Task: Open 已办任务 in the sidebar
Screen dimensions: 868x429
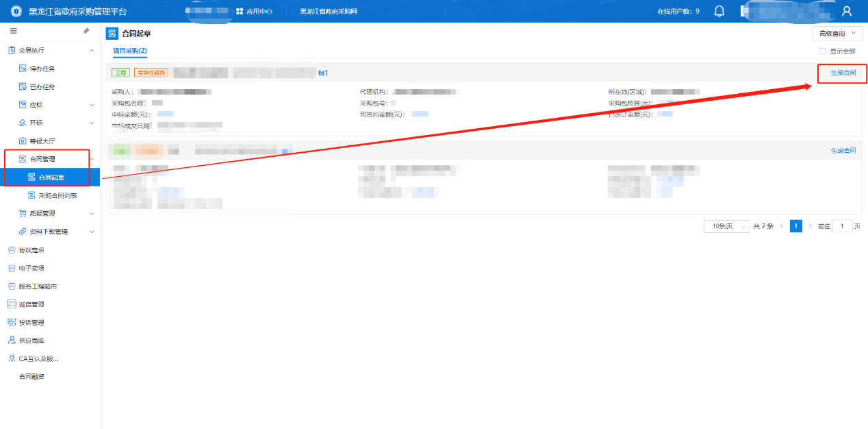Action: coord(42,87)
